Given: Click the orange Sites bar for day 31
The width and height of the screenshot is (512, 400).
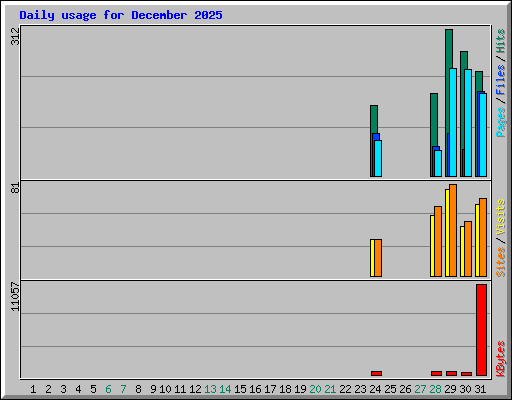Looking at the screenshot, I should pos(483,237).
